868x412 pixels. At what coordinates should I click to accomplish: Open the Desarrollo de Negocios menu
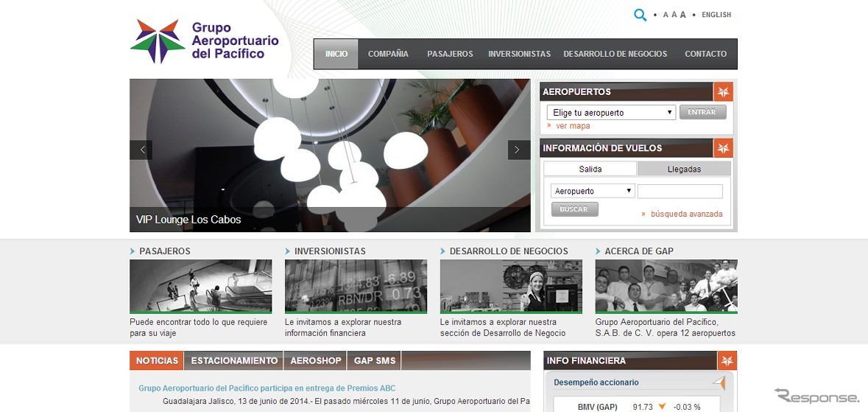(615, 54)
